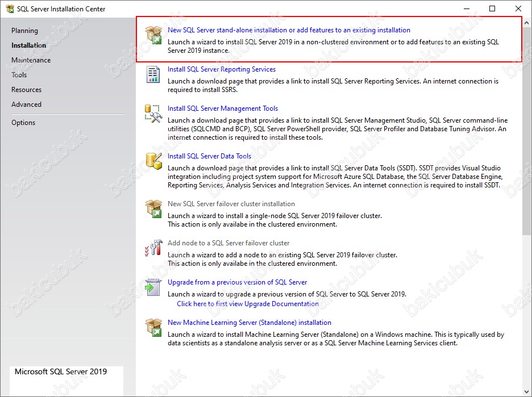Click the failover cluster installation box icon
The width and height of the screenshot is (532, 397).
[153, 209]
